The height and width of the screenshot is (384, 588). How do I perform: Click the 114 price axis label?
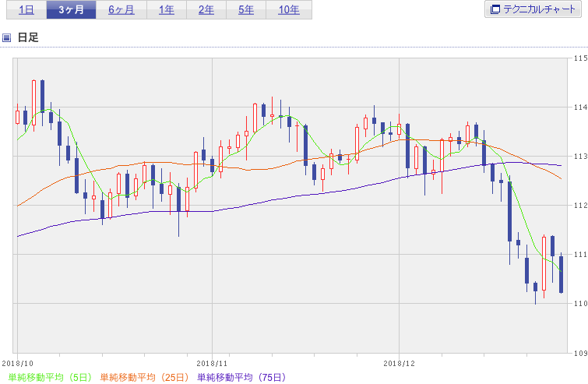coord(580,107)
